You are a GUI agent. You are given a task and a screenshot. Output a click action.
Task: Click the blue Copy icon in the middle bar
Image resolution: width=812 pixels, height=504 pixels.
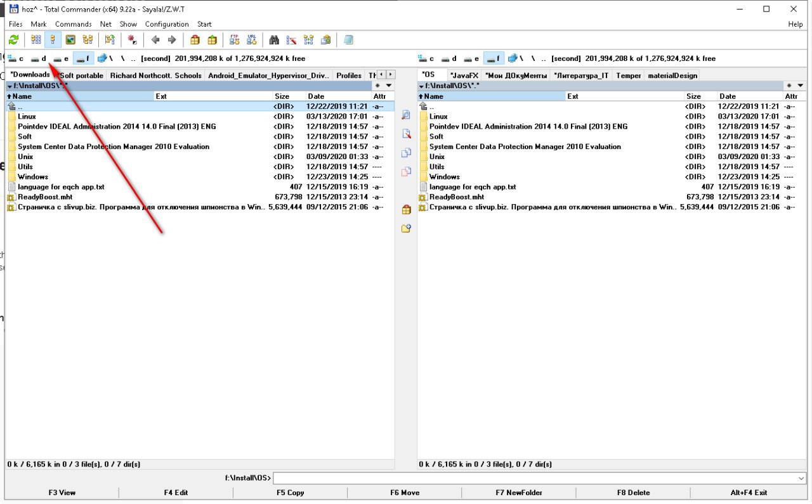pyautogui.click(x=406, y=153)
